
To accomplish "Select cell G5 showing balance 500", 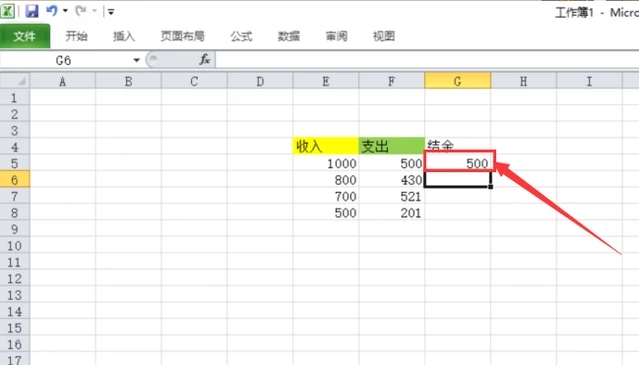I will point(459,162).
